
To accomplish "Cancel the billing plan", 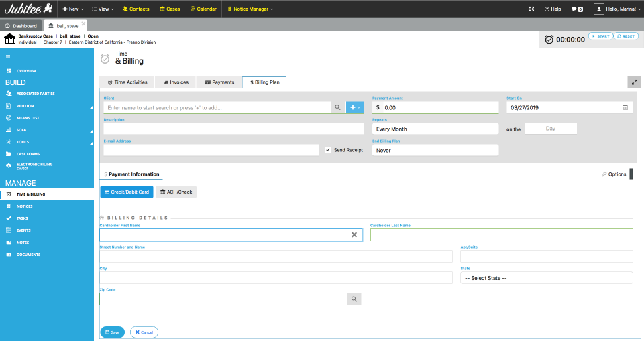I will click(144, 332).
